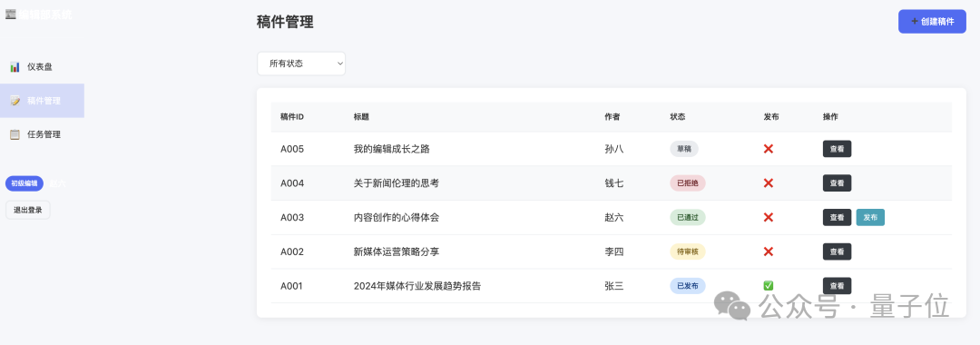This screenshot has width=980, height=345.
Task: View manuscript A005 with its 查看 button
Action: point(837,149)
